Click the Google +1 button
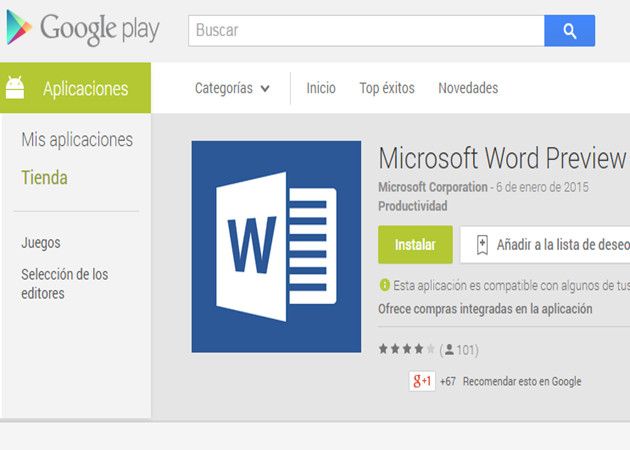Image resolution: width=630 pixels, height=450 pixels. pyautogui.click(x=422, y=381)
